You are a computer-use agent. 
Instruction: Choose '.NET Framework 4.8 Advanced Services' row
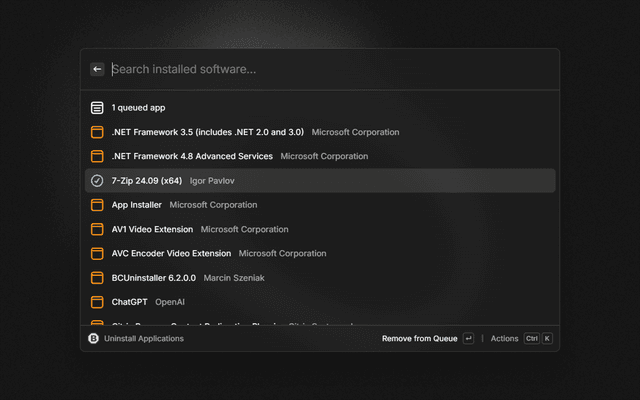(x=320, y=156)
